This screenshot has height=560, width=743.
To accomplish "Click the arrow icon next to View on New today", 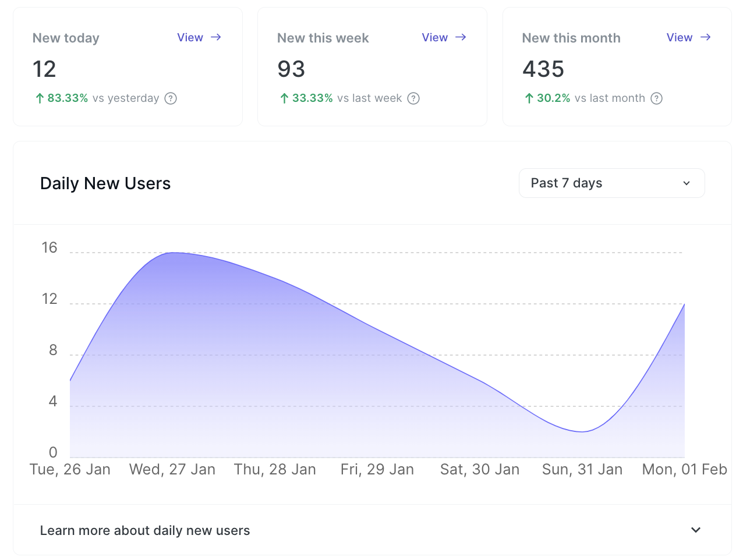I will point(216,37).
